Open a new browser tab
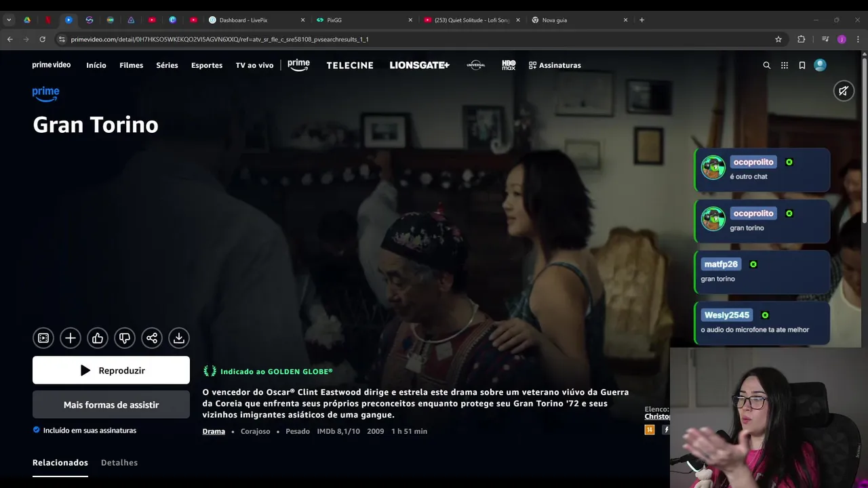Image resolution: width=868 pixels, height=488 pixels. tap(642, 20)
